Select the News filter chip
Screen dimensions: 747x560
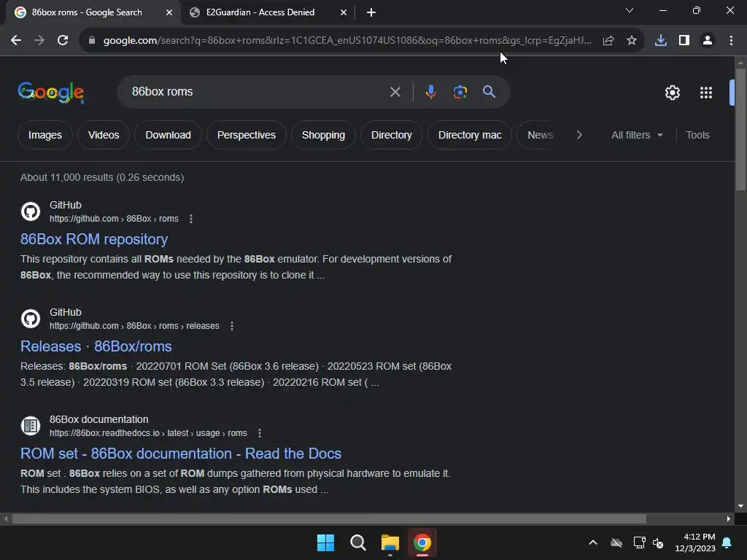[x=540, y=135]
